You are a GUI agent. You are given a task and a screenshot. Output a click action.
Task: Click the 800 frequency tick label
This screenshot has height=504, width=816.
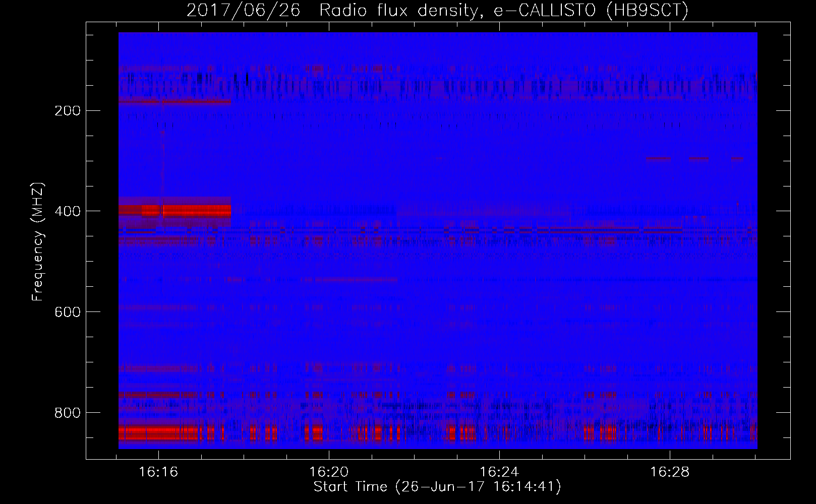click(68, 413)
